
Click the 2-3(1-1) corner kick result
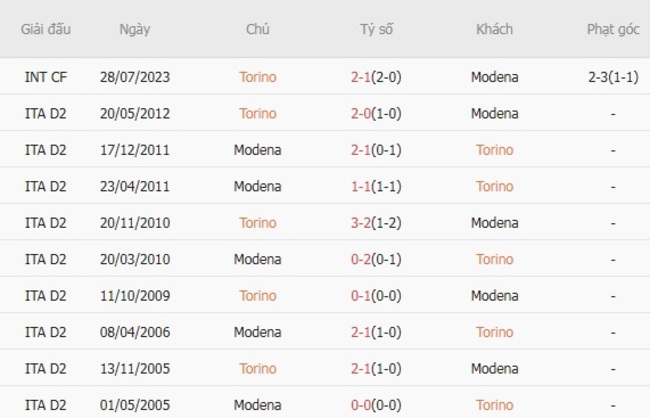pos(613,77)
